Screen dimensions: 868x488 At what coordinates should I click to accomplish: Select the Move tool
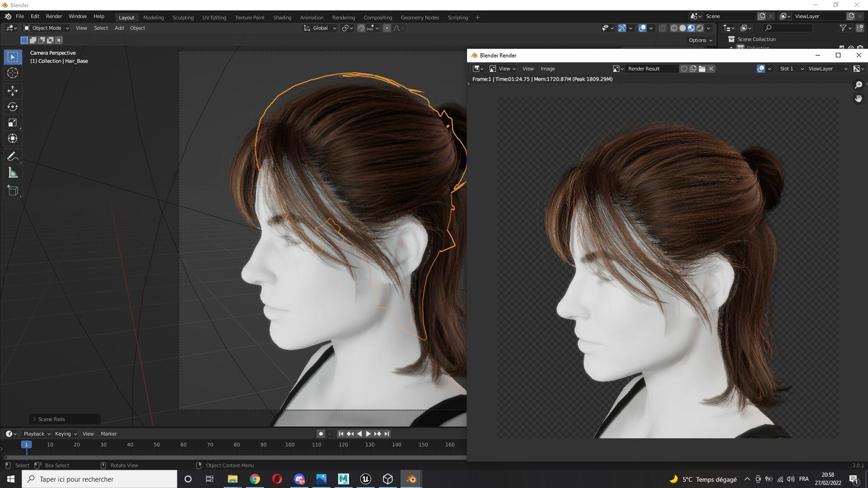click(13, 91)
